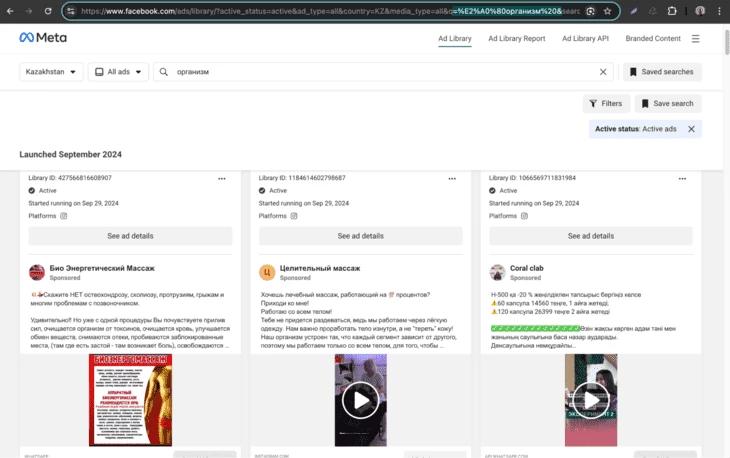The image size is (730, 458).
Task: Bookmark this page with the star icon
Action: click(x=607, y=11)
